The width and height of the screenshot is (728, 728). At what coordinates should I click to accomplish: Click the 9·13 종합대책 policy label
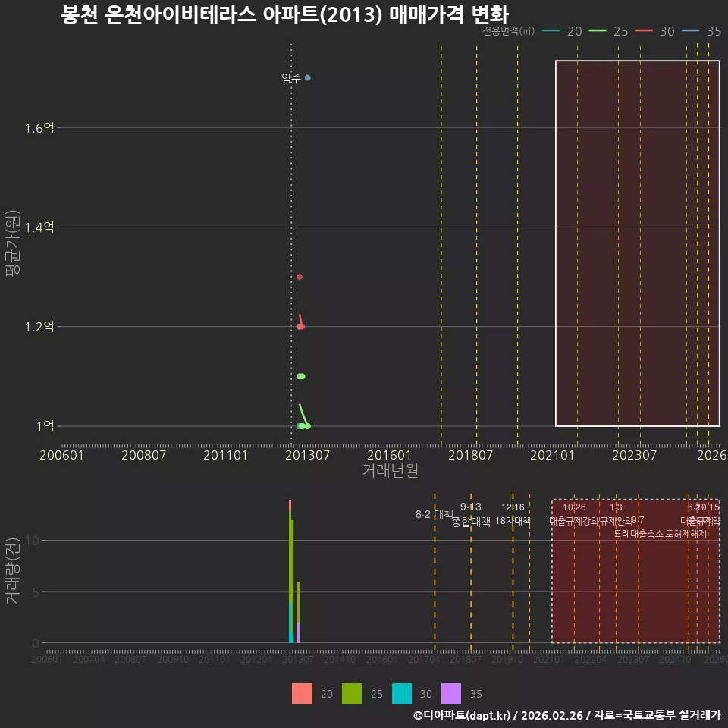470,514
